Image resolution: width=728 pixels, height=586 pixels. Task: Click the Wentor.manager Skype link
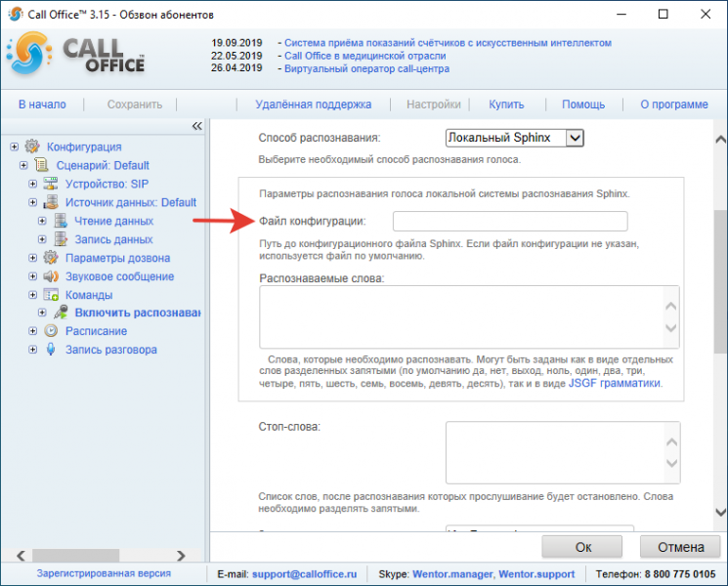pos(452,574)
